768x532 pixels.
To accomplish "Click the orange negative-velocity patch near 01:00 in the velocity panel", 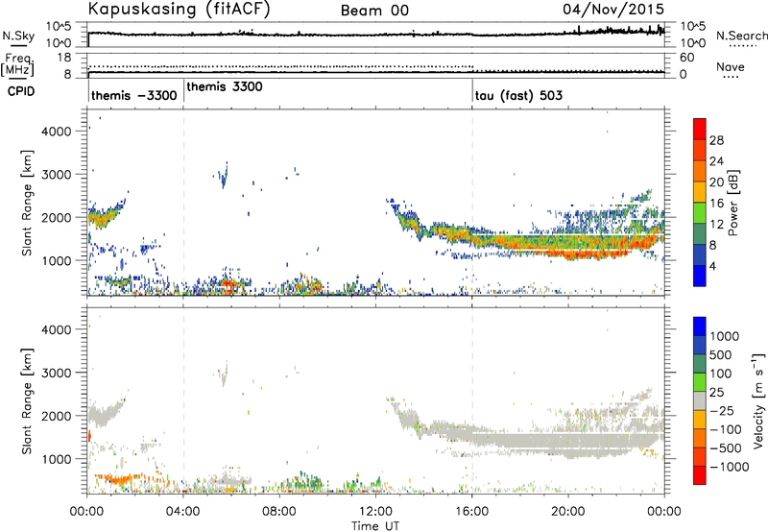I will [x=119, y=479].
